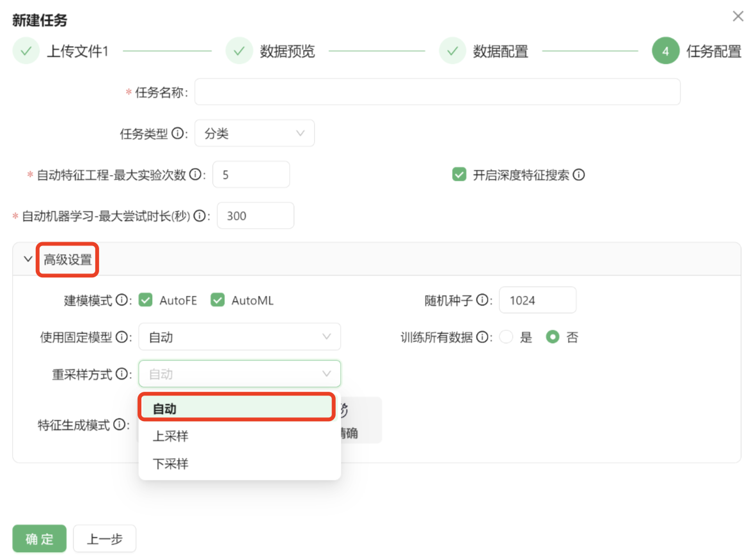
Task: Click info icon beside 最大尝试时长(秒)
Action: 200,216
